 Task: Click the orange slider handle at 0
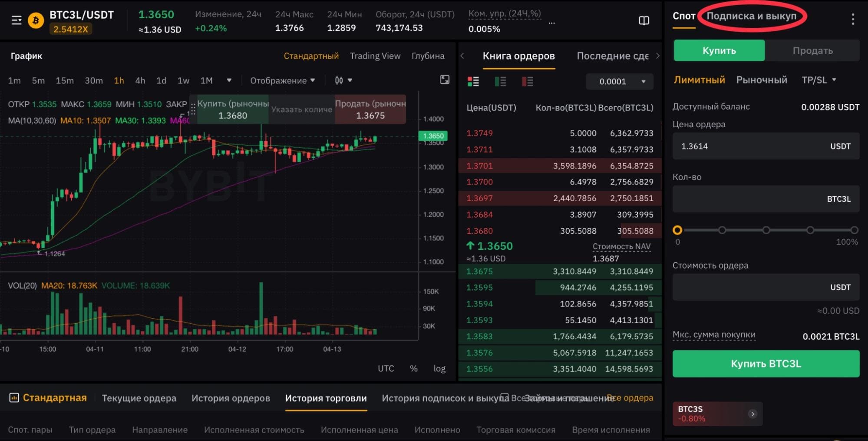coord(677,230)
